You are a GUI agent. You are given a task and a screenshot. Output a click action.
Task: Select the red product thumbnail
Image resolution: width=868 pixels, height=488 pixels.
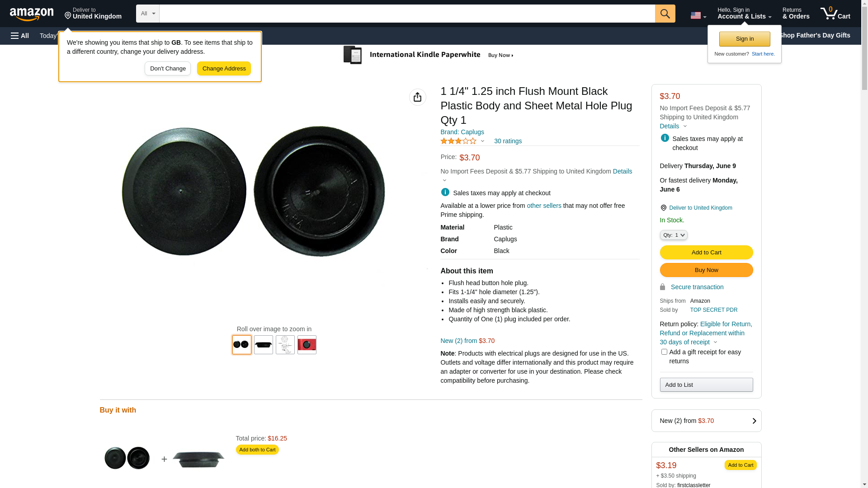pyautogui.click(x=307, y=345)
